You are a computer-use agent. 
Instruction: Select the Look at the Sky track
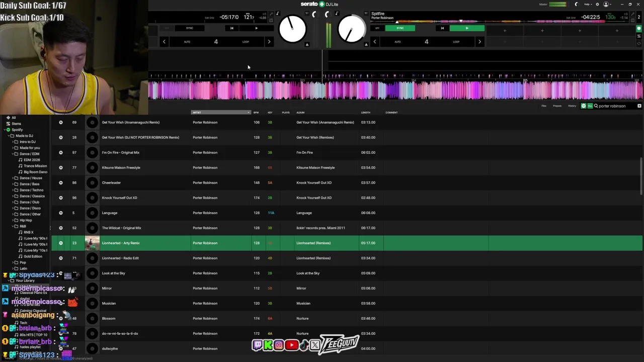coord(113,273)
